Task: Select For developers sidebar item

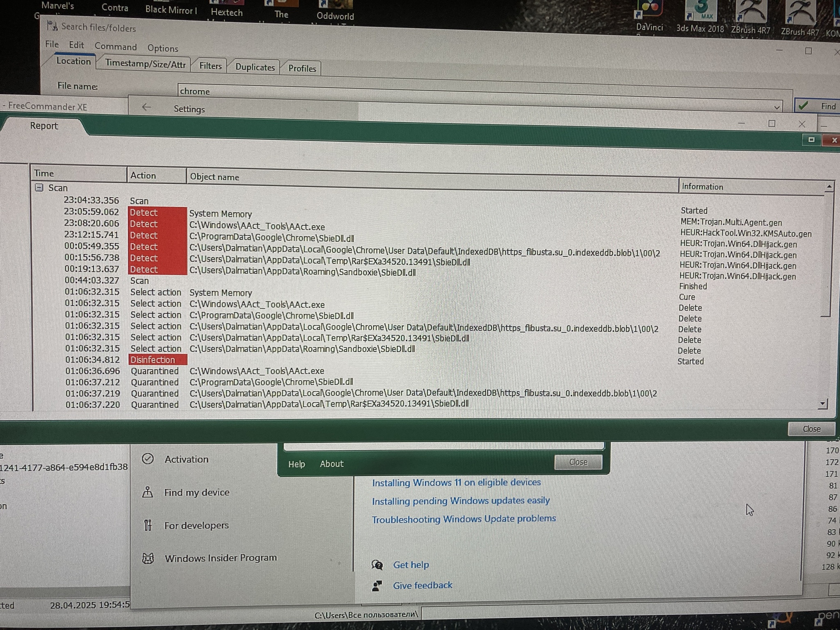Action: pos(196,525)
